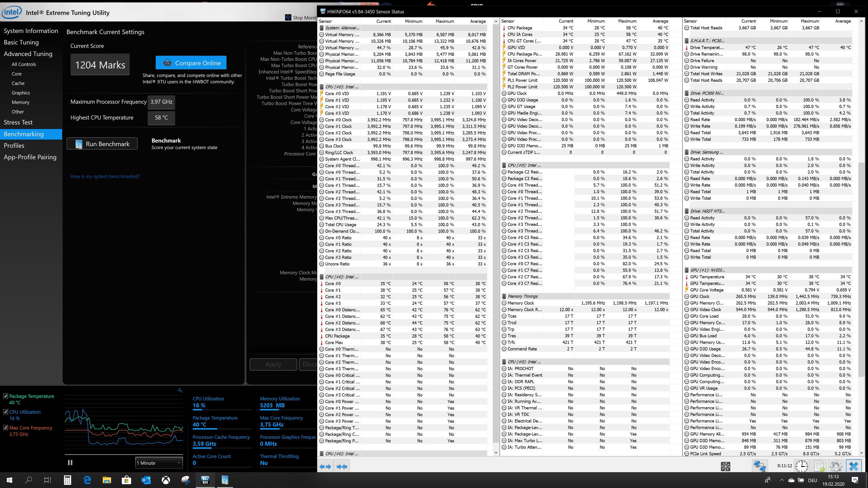
Task: Open the Calculator from the taskbar
Action: tap(67, 480)
